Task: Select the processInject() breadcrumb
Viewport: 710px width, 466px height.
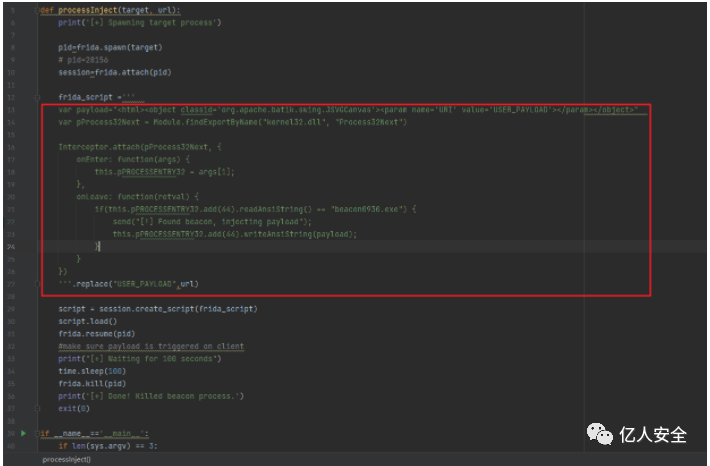Action: click(x=67, y=460)
